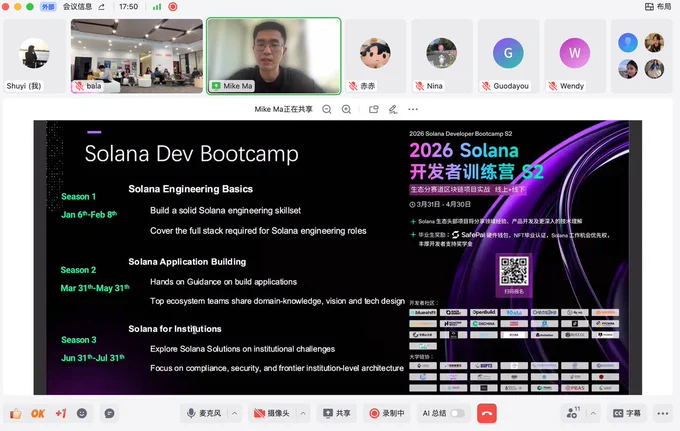
Task: Expand microphone options arrow
Action: click(x=235, y=414)
